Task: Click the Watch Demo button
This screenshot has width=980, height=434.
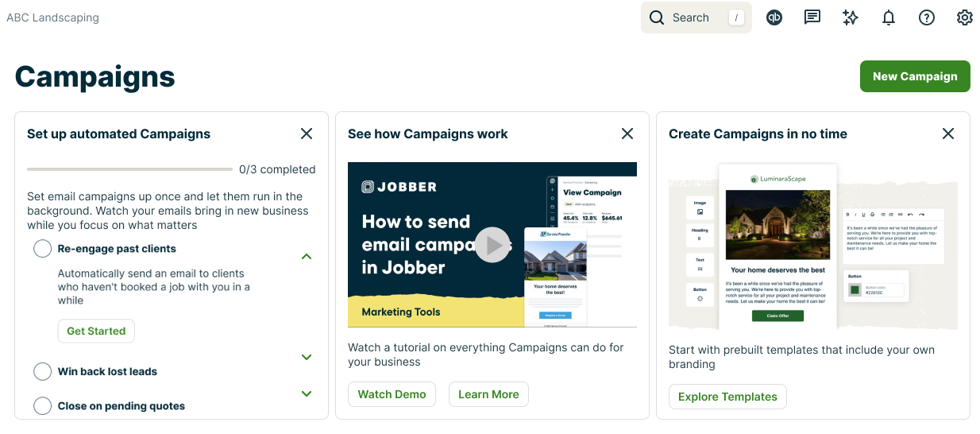Action: 392,394
